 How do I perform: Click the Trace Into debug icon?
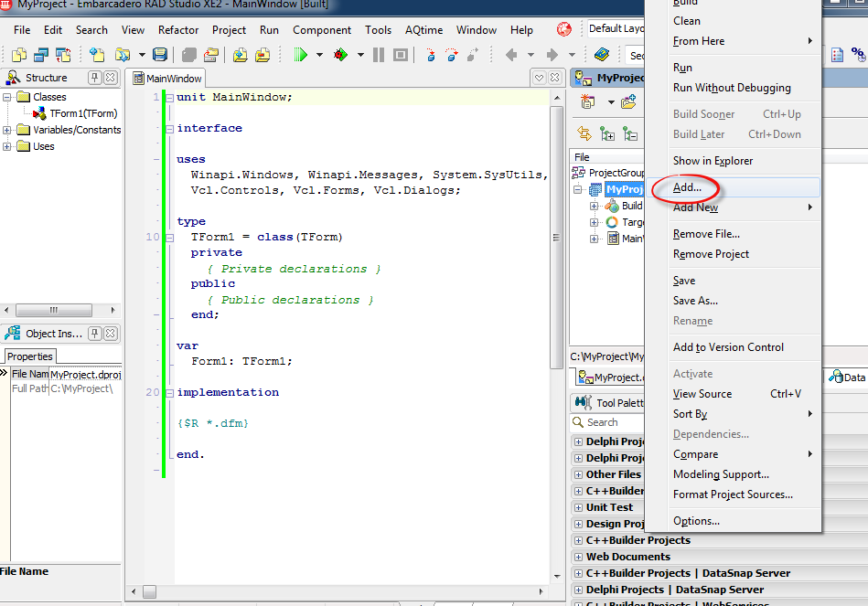(431, 55)
